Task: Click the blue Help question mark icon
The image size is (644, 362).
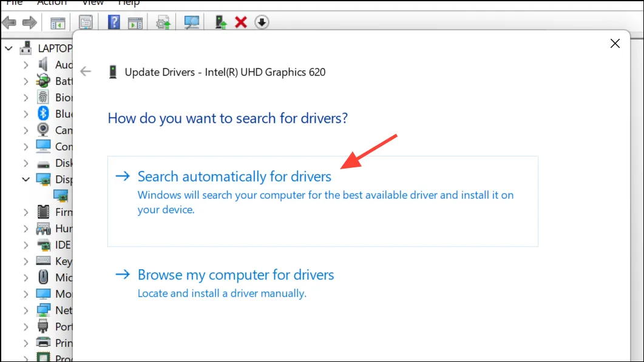Action: [x=114, y=22]
